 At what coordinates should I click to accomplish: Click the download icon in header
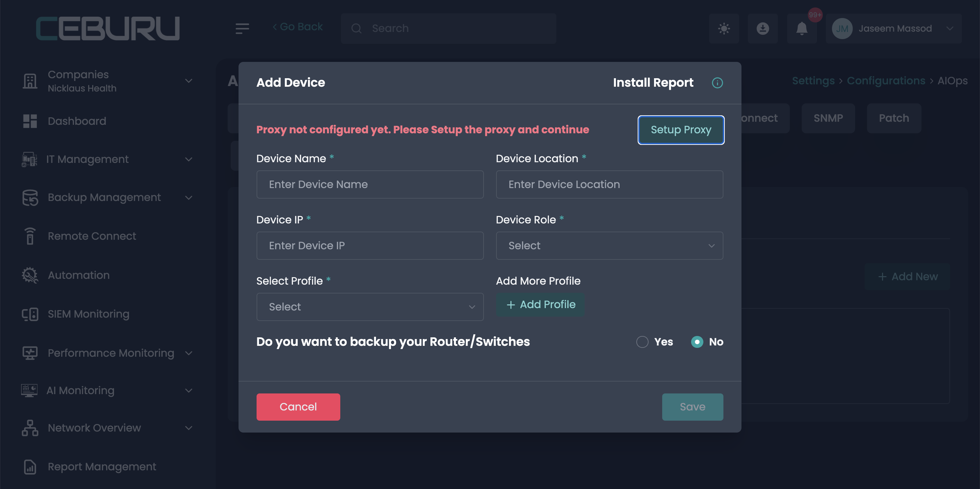762,29
